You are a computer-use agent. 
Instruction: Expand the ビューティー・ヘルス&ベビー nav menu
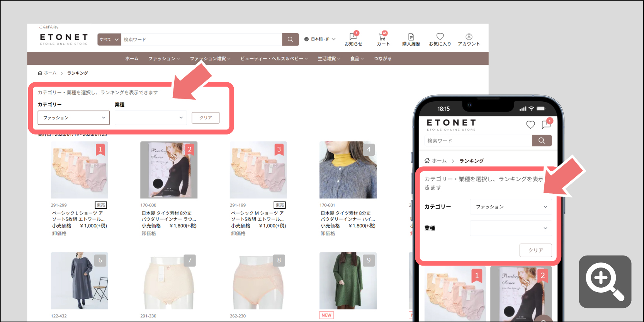[x=274, y=59]
